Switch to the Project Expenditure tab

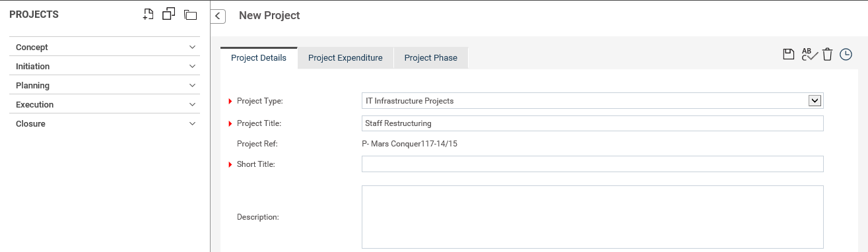tap(345, 58)
